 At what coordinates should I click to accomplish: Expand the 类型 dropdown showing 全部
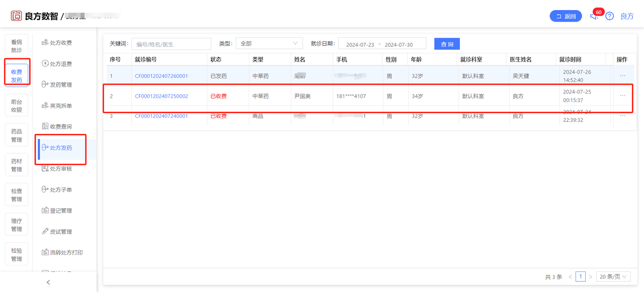[269, 44]
